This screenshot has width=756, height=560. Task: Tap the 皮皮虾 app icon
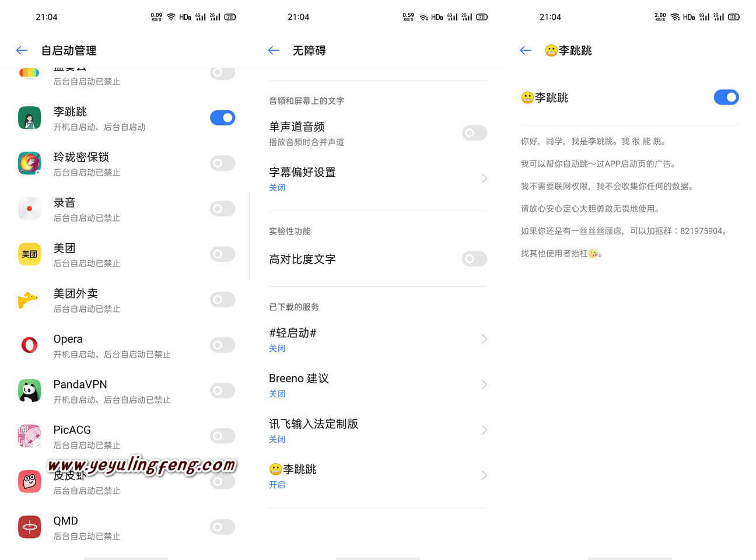pos(30,482)
